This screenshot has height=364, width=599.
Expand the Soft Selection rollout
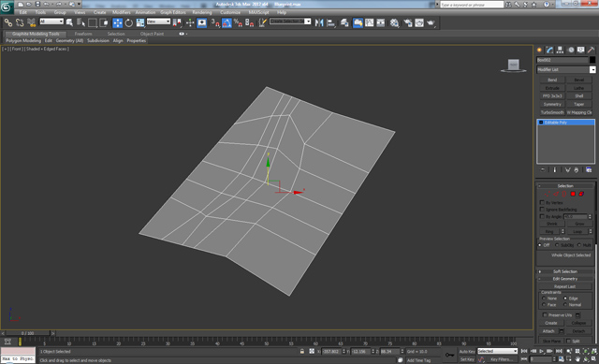565,271
